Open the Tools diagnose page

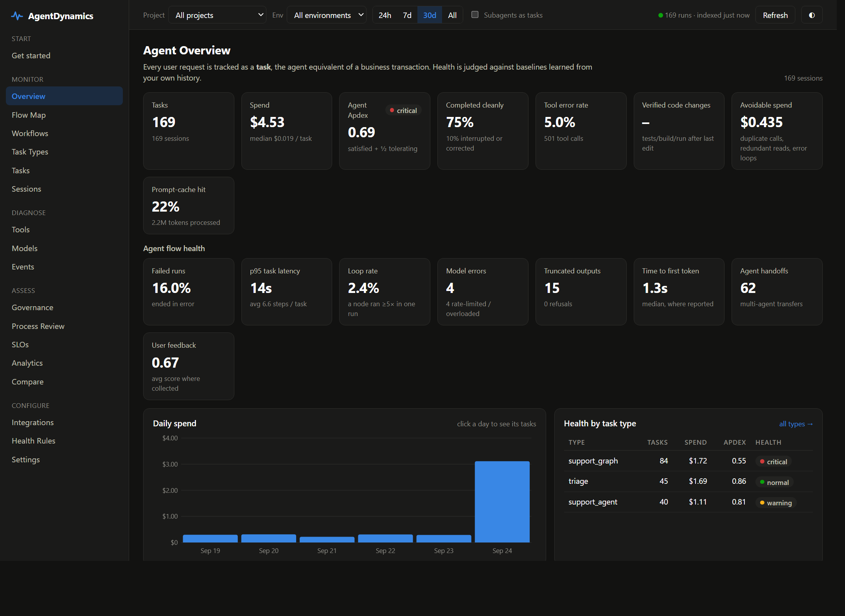65,230
